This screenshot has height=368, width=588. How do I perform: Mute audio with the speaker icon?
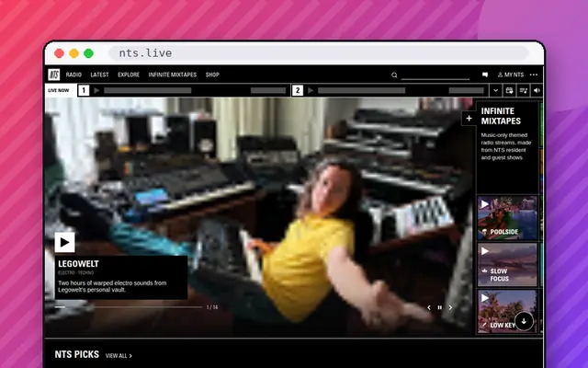(537, 90)
